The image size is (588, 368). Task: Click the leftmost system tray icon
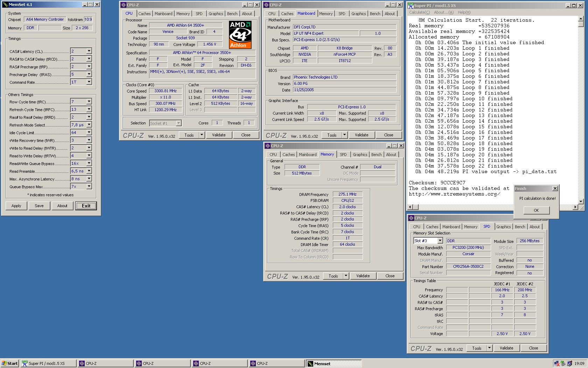556,363
